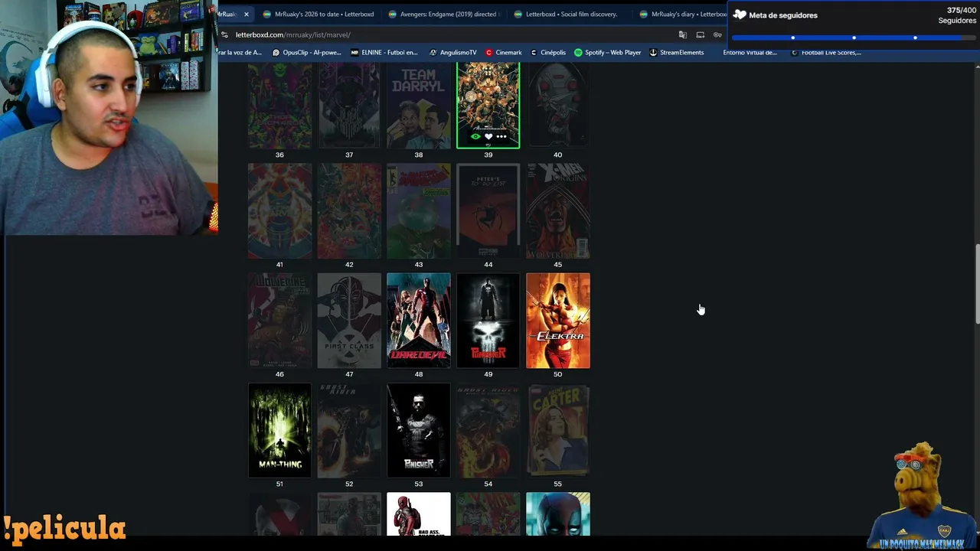Viewport: 980px width, 551px height.
Task: Open the Football Live Scores bookmark
Action: pos(826,53)
